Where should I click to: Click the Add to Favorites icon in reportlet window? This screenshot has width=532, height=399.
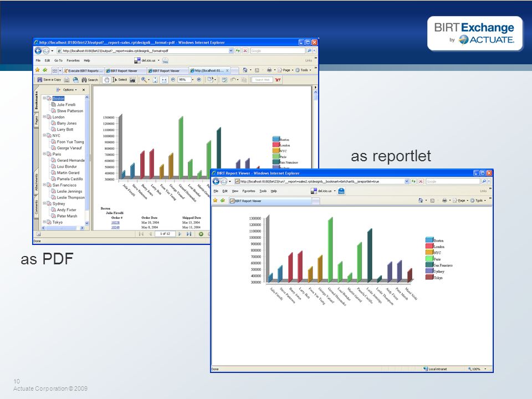(x=223, y=201)
